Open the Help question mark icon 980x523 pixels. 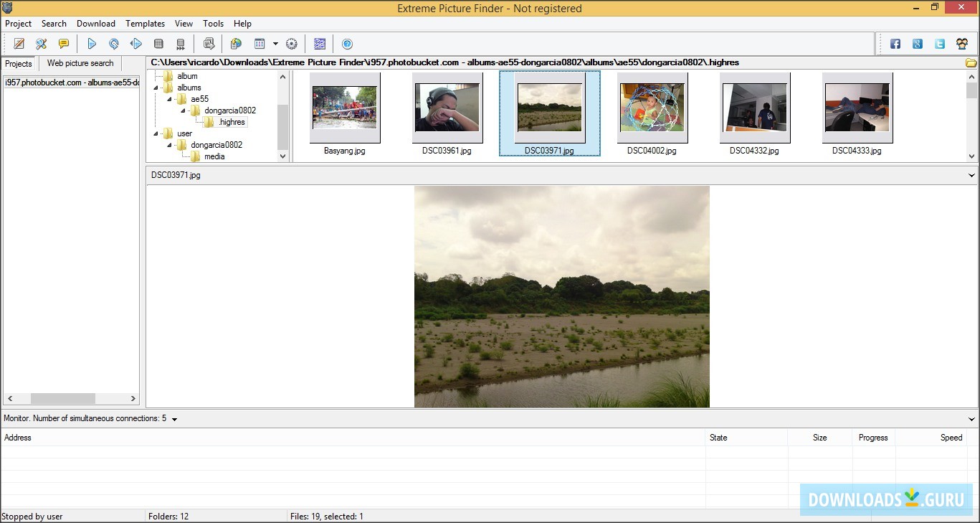point(347,44)
